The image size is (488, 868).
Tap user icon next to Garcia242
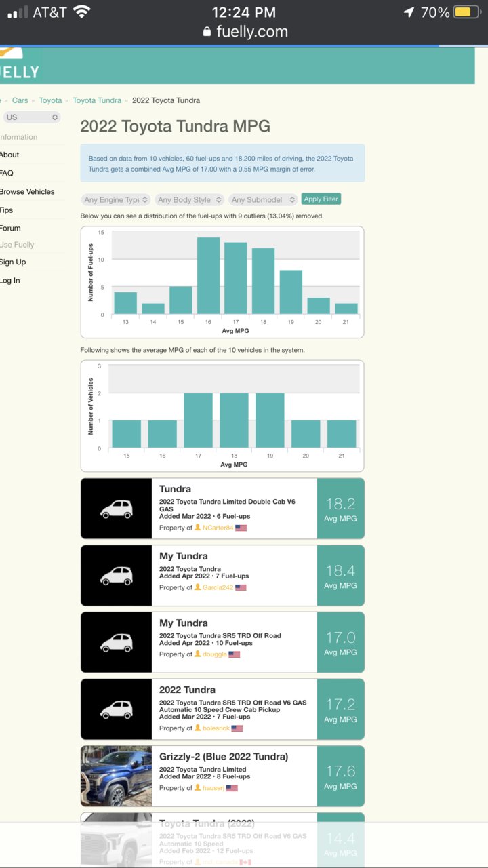pyautogui.click(x=198, y=587)
